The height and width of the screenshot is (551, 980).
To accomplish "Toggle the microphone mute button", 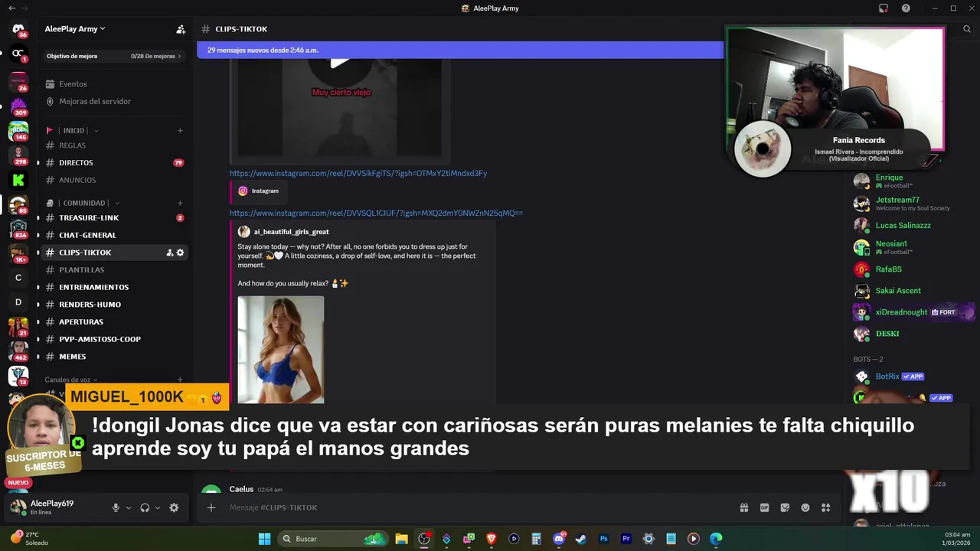I will [x=116, y=507].
